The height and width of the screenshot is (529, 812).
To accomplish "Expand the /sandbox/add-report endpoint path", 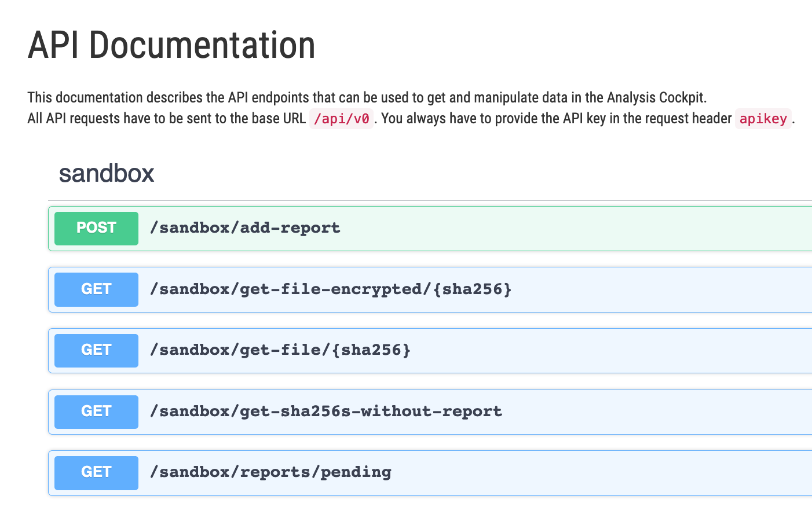I will pyautogui.click(x=245, y=228).
